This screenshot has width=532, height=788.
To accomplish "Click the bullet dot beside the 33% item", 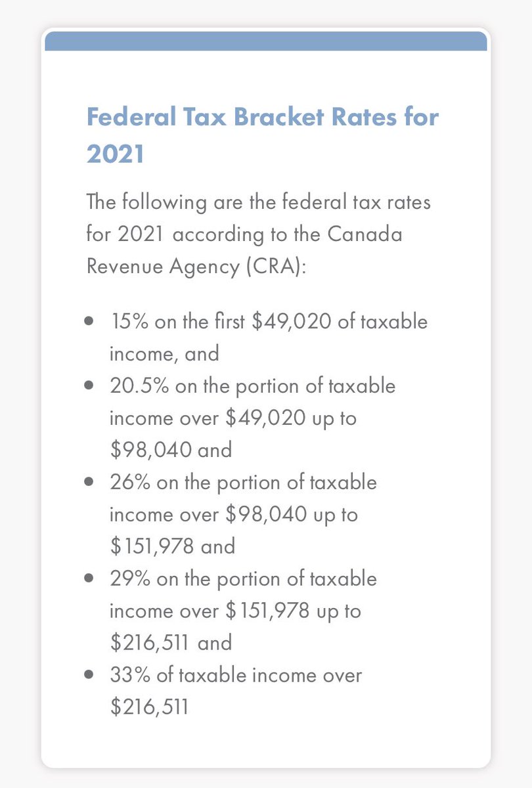I will (89, 675).
